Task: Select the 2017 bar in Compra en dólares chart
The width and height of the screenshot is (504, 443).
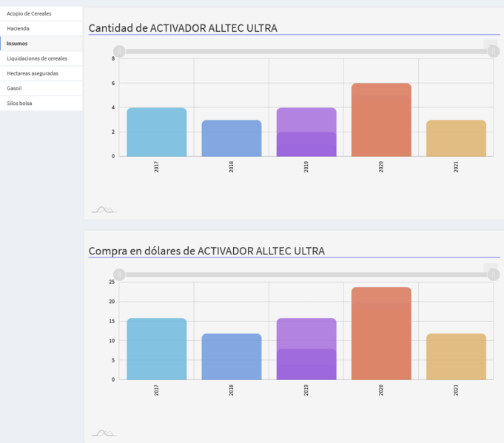Action: (157, 349)
